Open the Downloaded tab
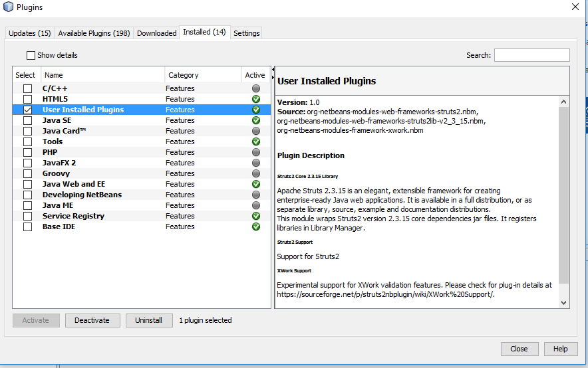Screen dimensions: 588x368 [156, 33]
